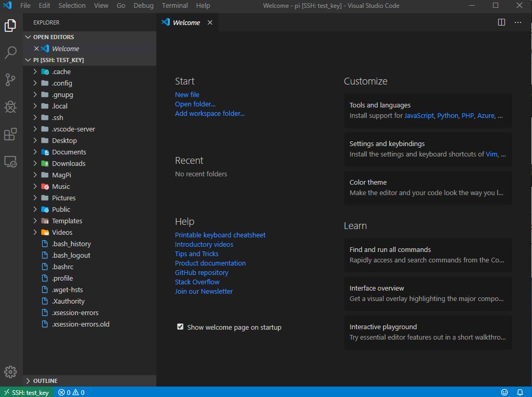Open the .xsession-errors file
The width and height of the screenshot is (532, 397).
[90, 313]
